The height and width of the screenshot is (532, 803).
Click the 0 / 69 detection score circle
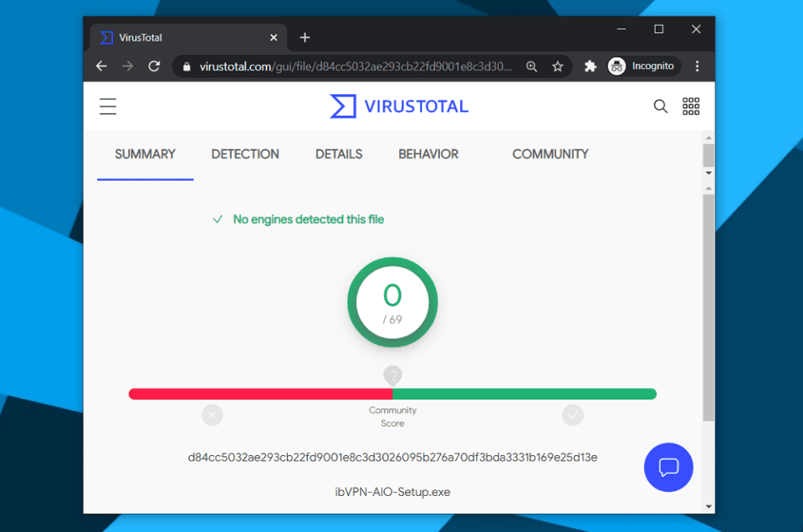point(392,302)
